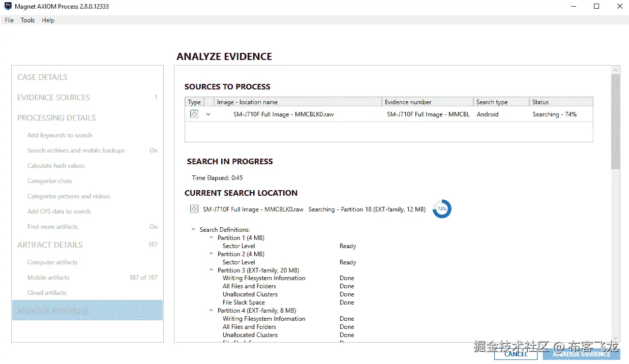The height and width of the screenshot is (364, 629).
Task: Select the Android search type cell
Action: [x=488, y=114]
